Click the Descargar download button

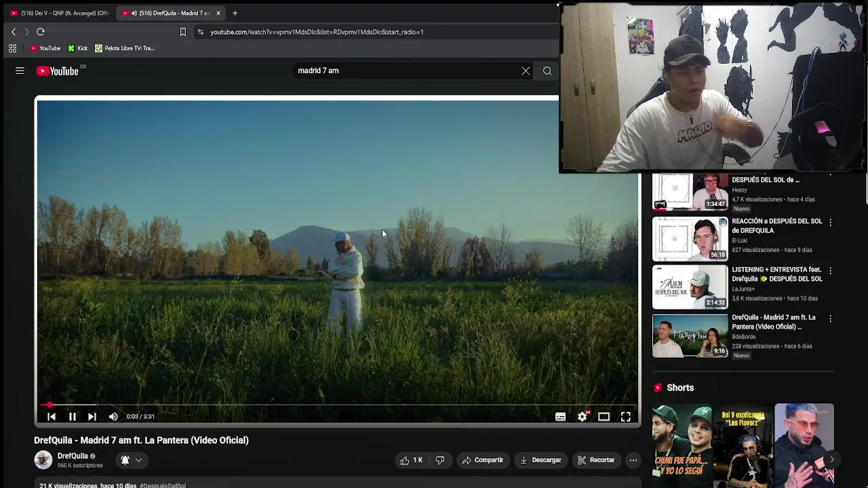point(540,460)
